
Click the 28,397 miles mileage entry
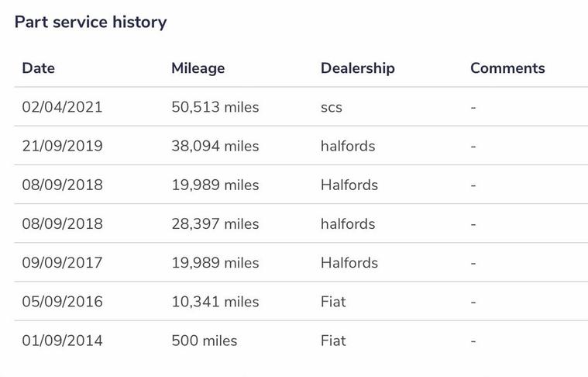pos(215,223)
